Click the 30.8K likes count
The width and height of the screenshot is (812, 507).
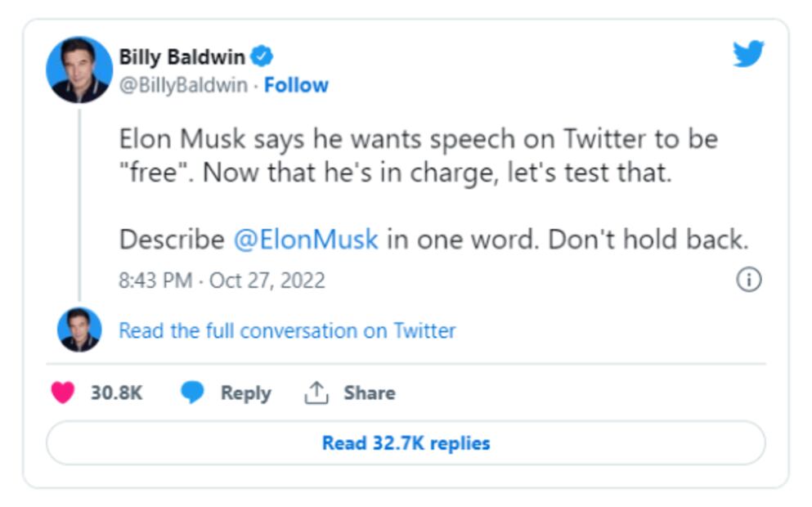click(x=116, y=393)
